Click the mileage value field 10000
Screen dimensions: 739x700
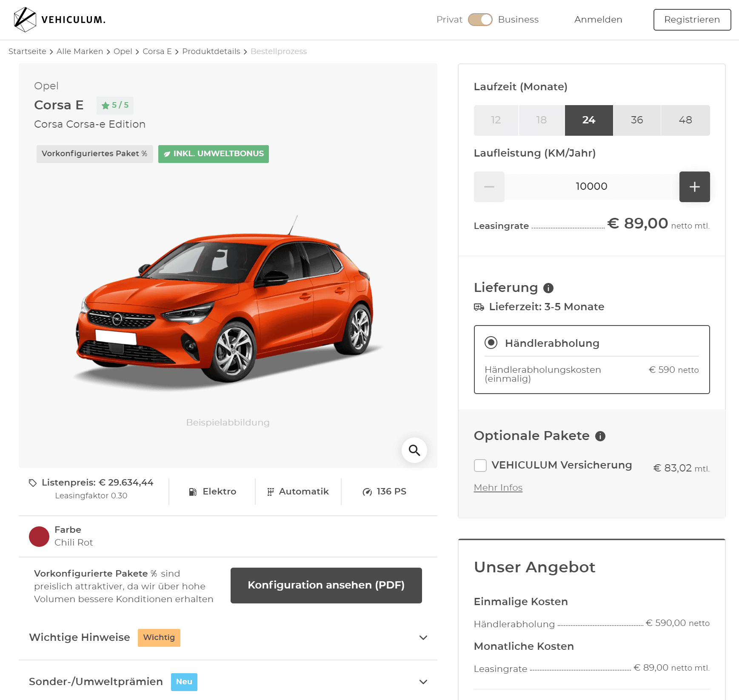[x=592, y=187]
